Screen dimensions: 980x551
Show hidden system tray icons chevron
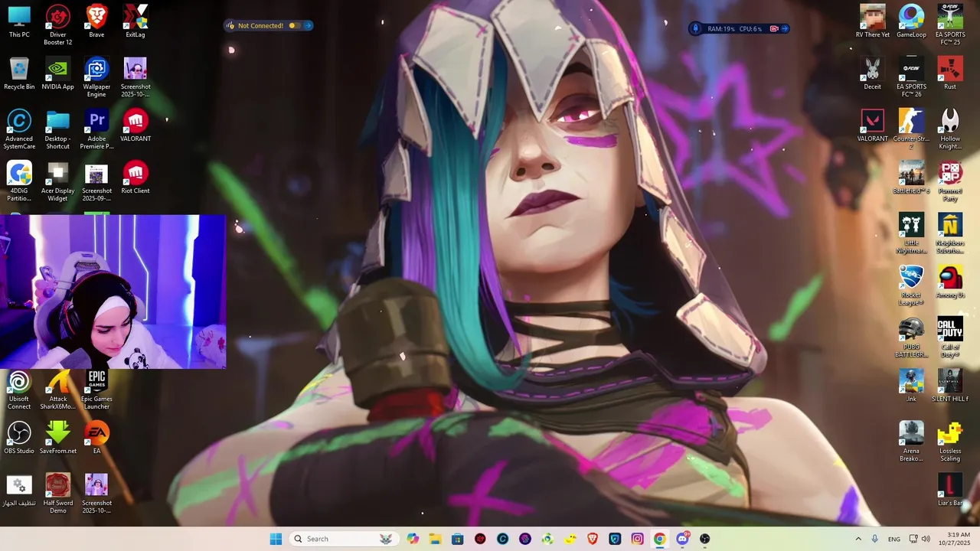pos(858,539)
